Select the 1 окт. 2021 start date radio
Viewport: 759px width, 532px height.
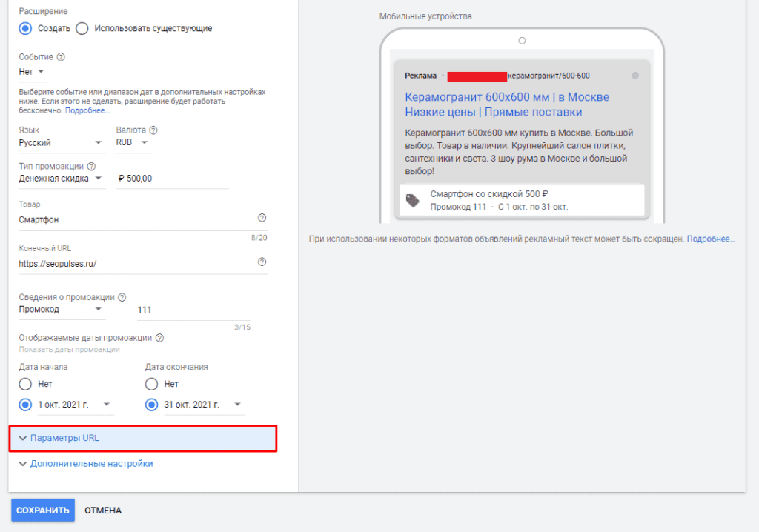point(25,405)
